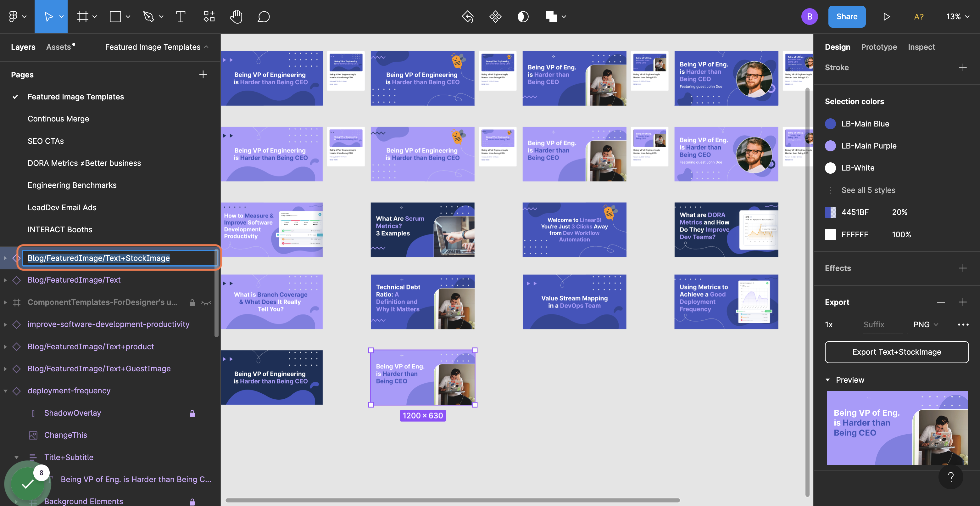Click the user avatar B

(x=810, y=16)
